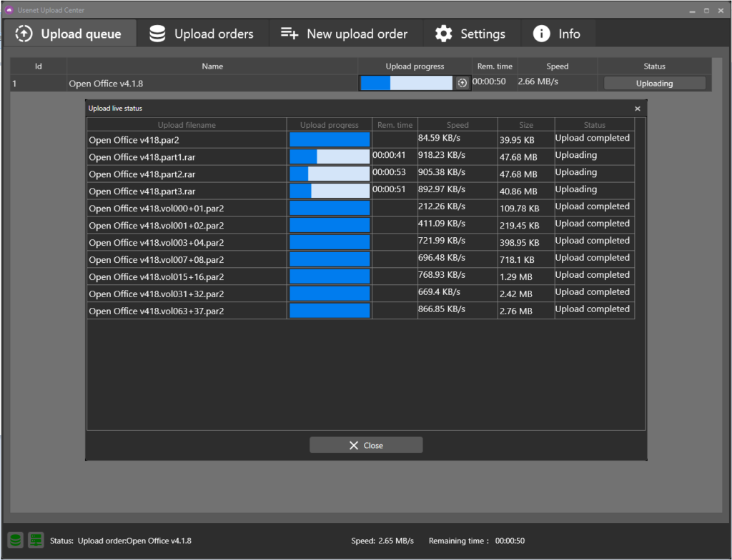Screen dimensions: 732x560
Task: Click the green server icon in status bar
Action: (36, 541)
